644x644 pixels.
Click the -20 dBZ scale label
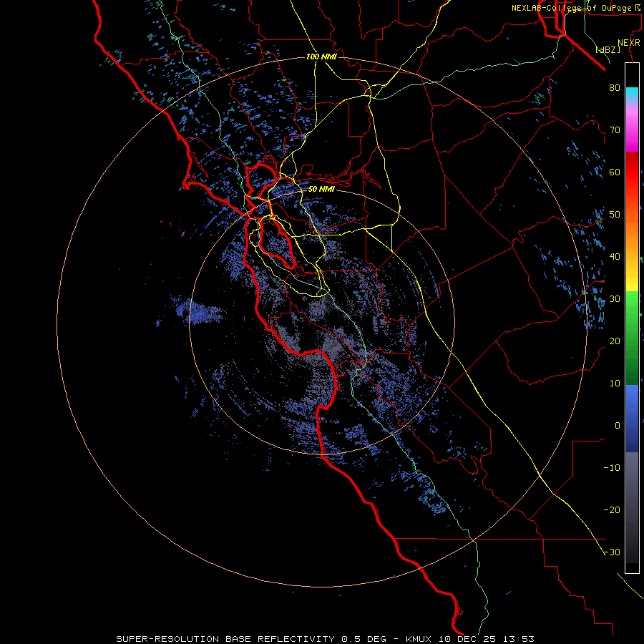pos(612,510)
